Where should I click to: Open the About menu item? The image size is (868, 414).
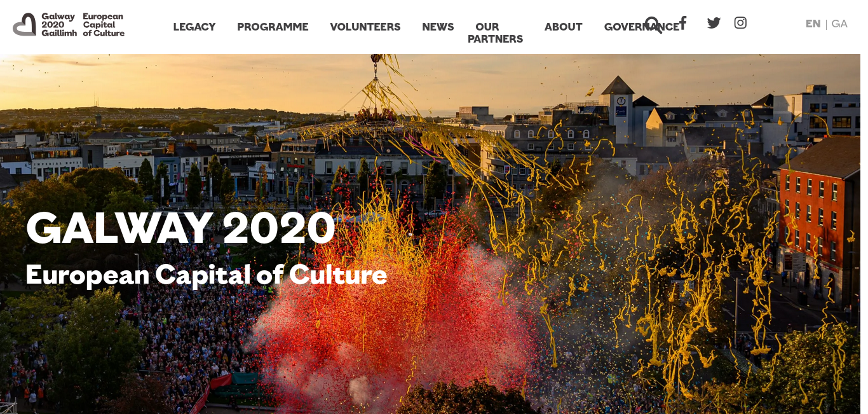click(564, 27)
